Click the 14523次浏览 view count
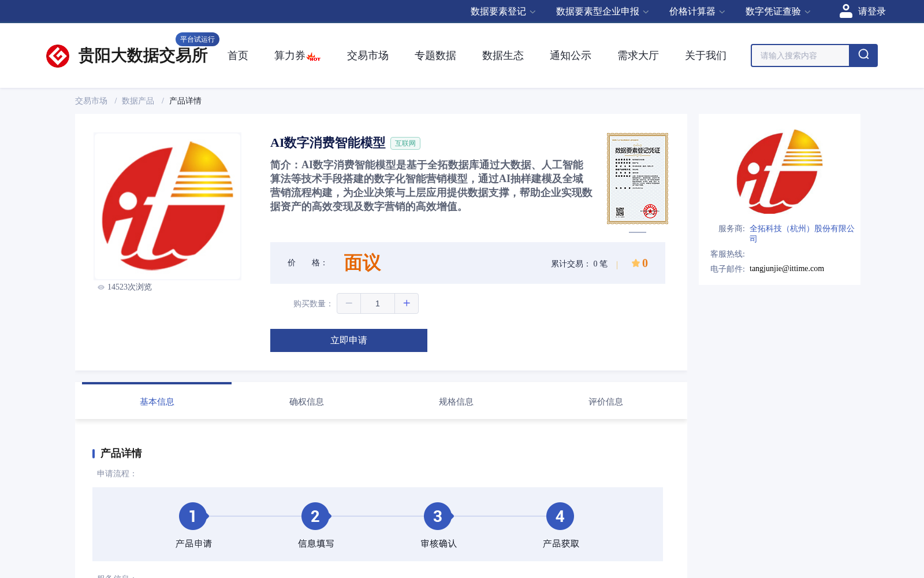Viewport: 924px width, 578px height. [x=129, y=287]
